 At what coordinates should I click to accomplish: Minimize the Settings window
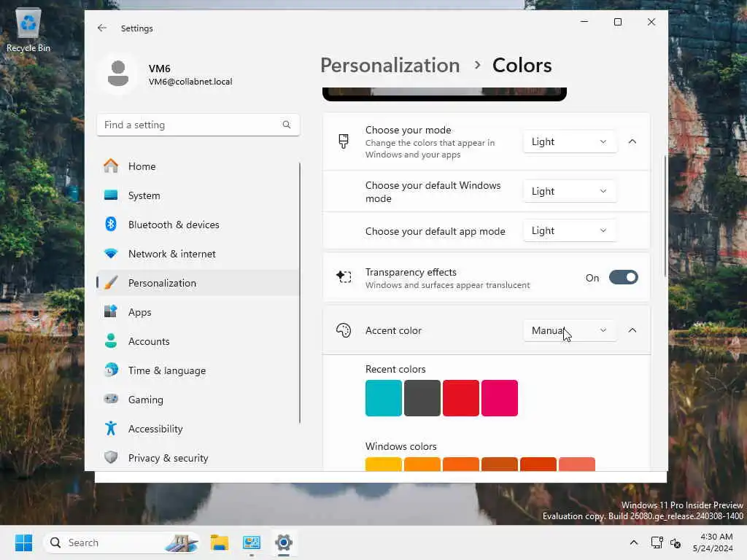tap(584, 22)
